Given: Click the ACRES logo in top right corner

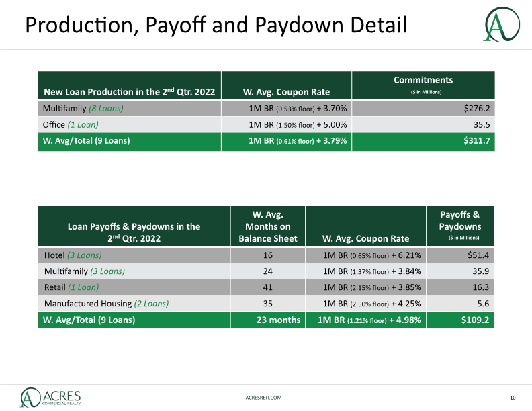Looking at the screenshot, I should (x=502, y=24).
